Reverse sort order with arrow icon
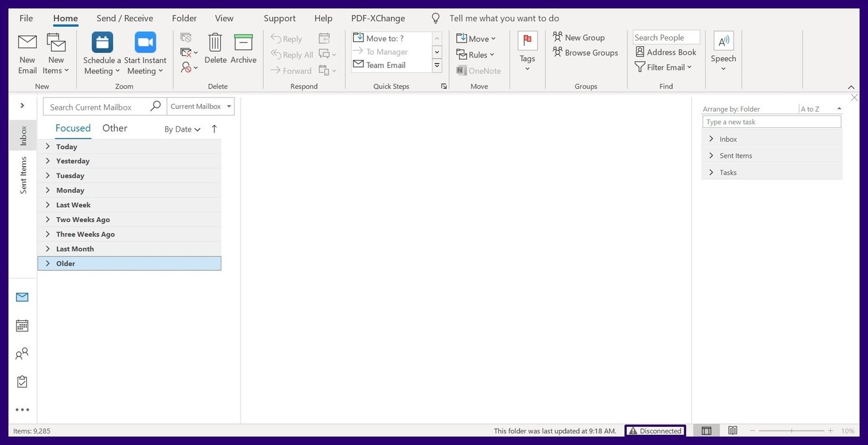Viewport: 868px width, 445px height. [x=214, y=129]
